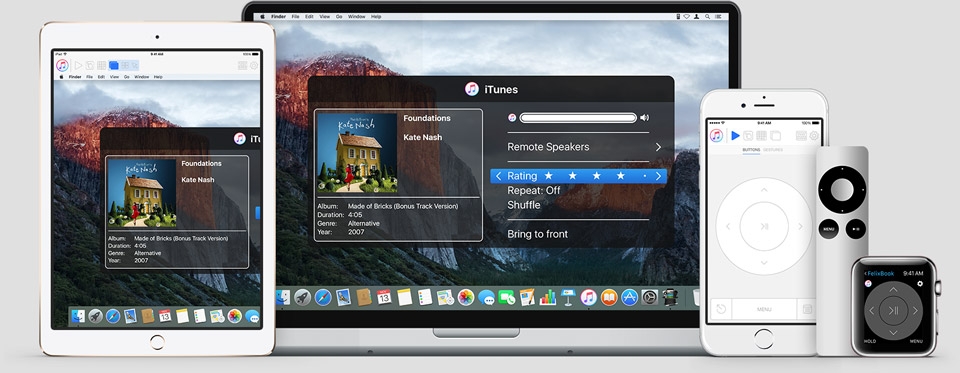
Task: Open Launchpad in the MacBook dock
Action: pos(302,297)
